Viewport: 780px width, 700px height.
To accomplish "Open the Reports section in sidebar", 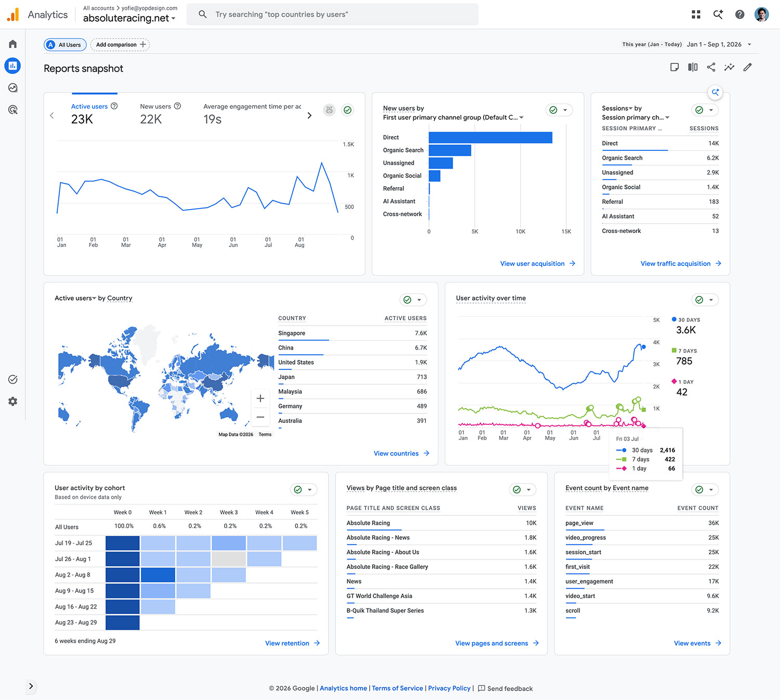I will click(12, 66).
